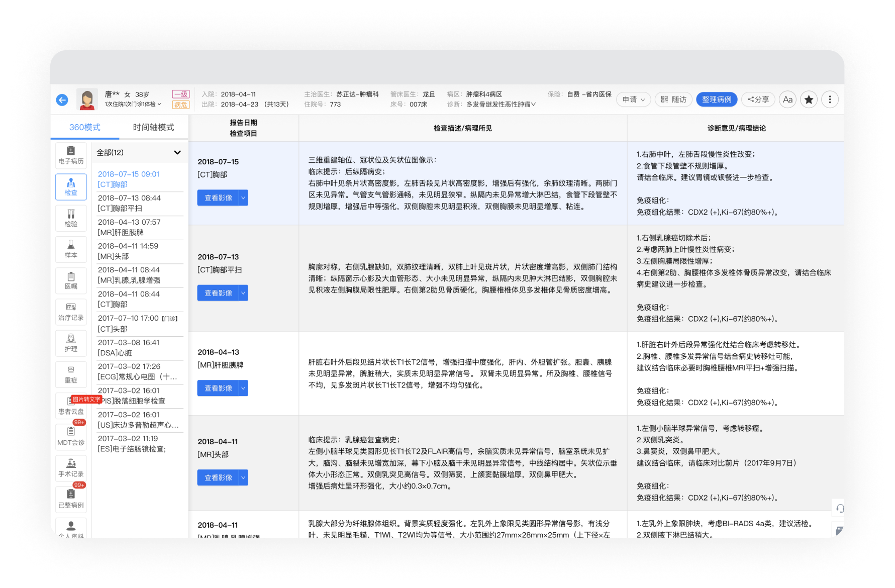Expand the 诊断 diagnosis chevron
This screenshot has height=588, width=895.
pyautogui.click(x=533, y=105)
